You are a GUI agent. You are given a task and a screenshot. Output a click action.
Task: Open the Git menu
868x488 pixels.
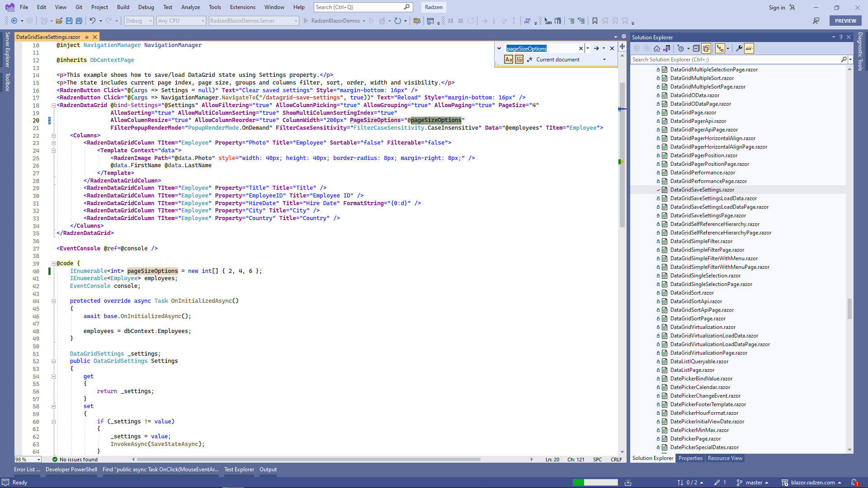(79, 7)
